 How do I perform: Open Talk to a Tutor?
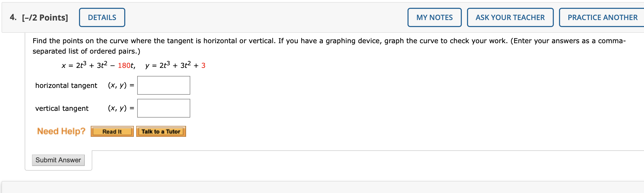click(161, 131)
